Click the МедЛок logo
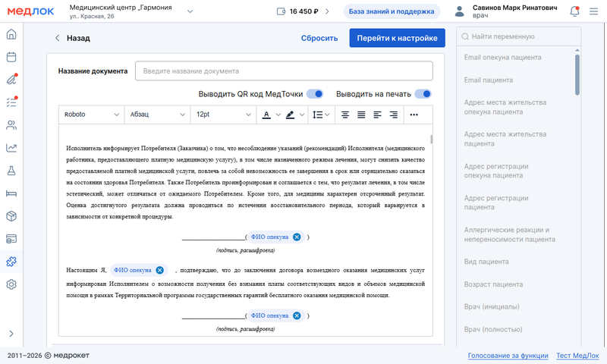 point(30,11)
